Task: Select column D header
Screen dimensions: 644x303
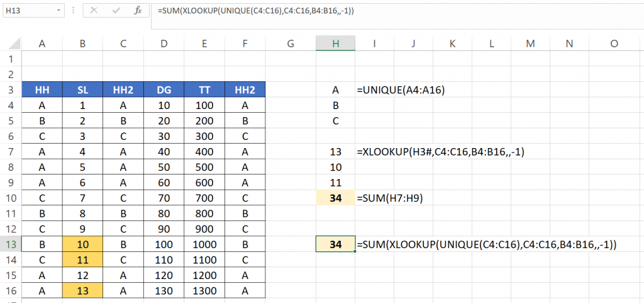Action: coord(164,43)
